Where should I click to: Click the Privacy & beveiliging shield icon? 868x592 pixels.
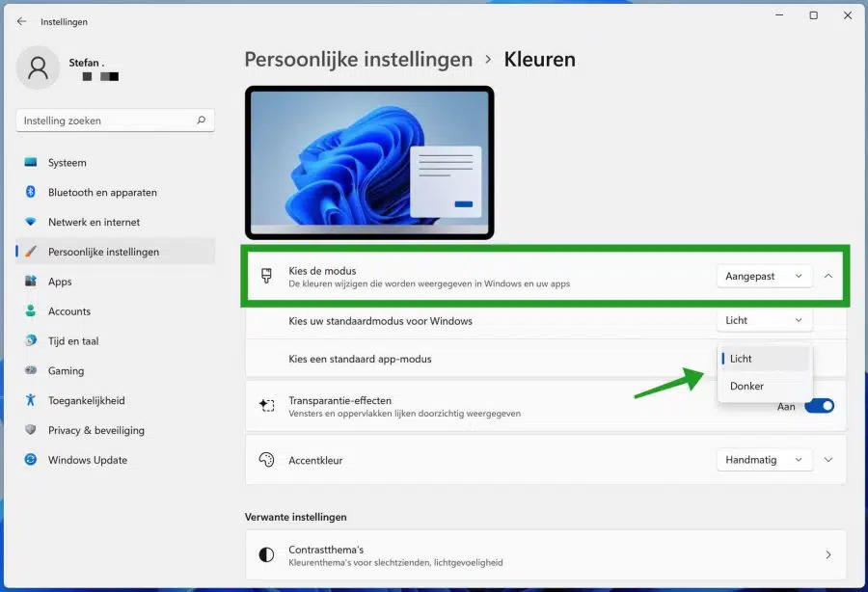(x=31, y=430)
